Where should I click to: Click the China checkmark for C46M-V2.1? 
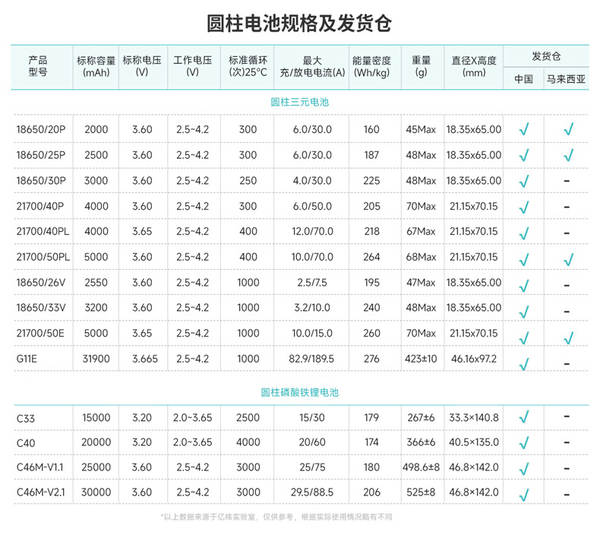(x=524, y=494)
